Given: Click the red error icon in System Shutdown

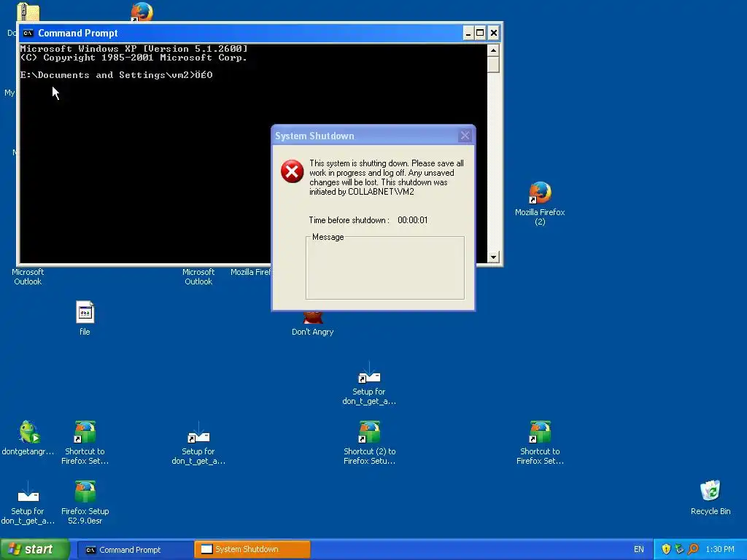Looking at the screenshot, I should [x=292, y=171].
